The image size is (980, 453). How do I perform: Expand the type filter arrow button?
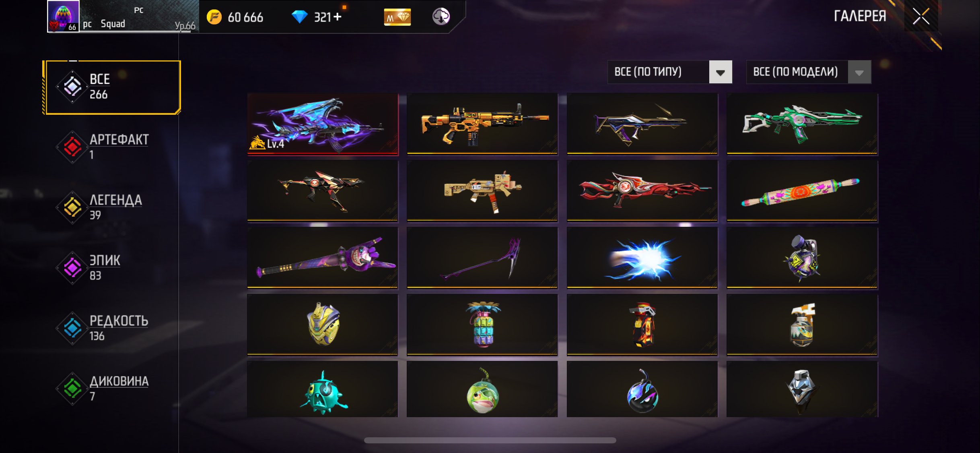(x=721, y=72)
